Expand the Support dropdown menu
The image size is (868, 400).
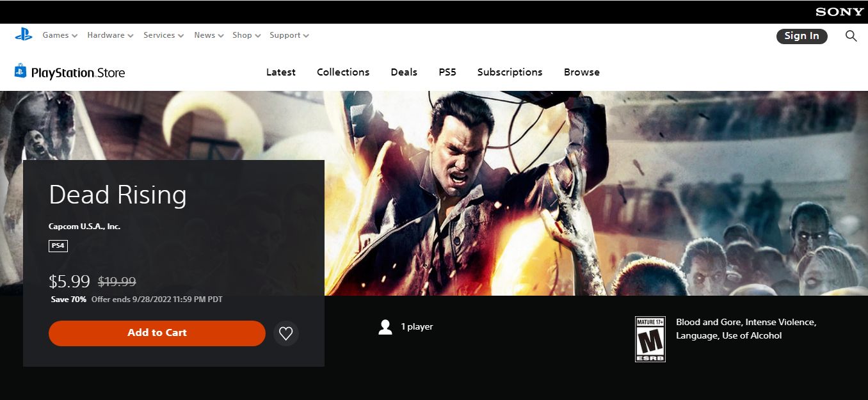coord(289,35)
